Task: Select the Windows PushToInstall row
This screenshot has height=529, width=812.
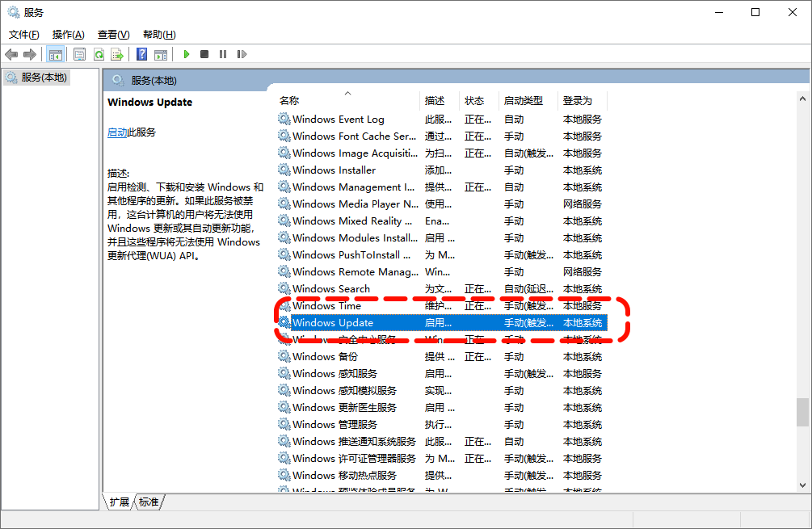Action: click(442, 254)
